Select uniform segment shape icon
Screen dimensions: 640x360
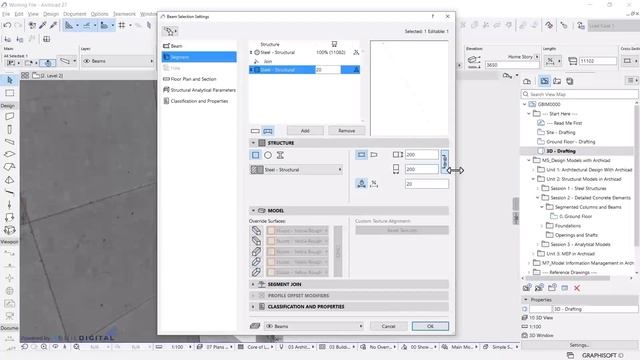(x=361, y=155)
